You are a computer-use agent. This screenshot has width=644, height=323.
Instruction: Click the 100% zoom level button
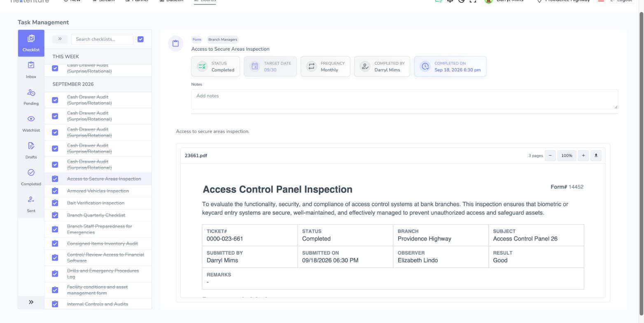(x=567, y=155)
